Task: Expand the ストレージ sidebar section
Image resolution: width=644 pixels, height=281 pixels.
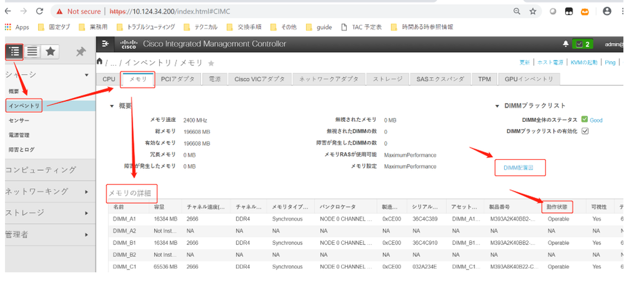Action: [86, 213]
